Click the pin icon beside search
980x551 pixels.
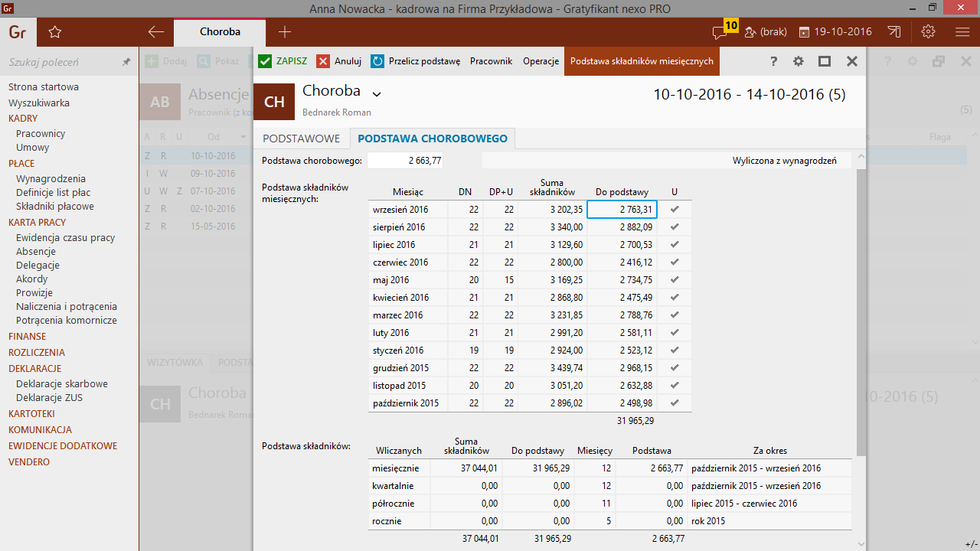126,62
